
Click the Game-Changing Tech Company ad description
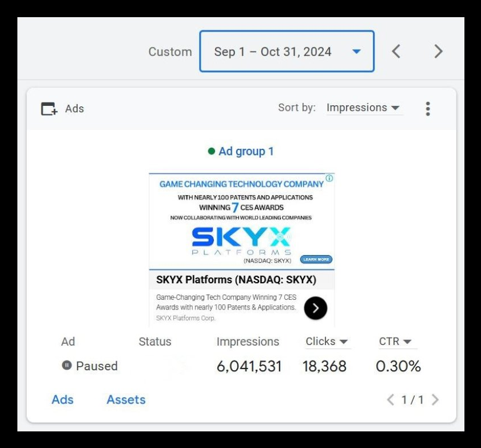[x=226, y=302]
